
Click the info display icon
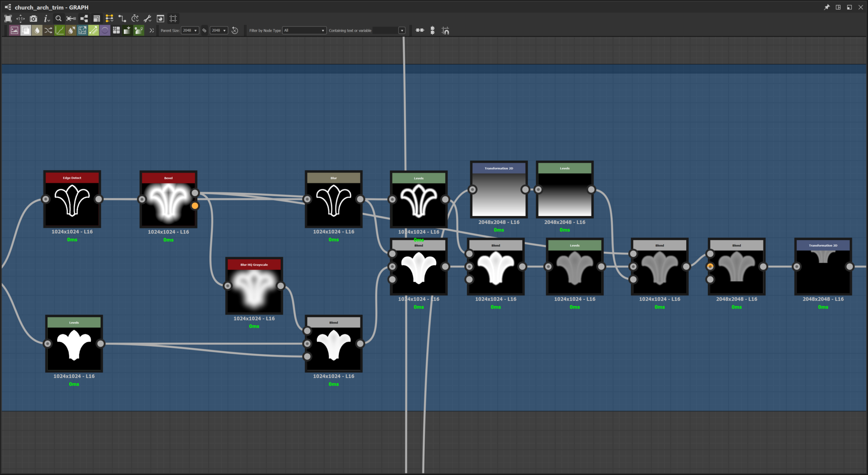46,19
